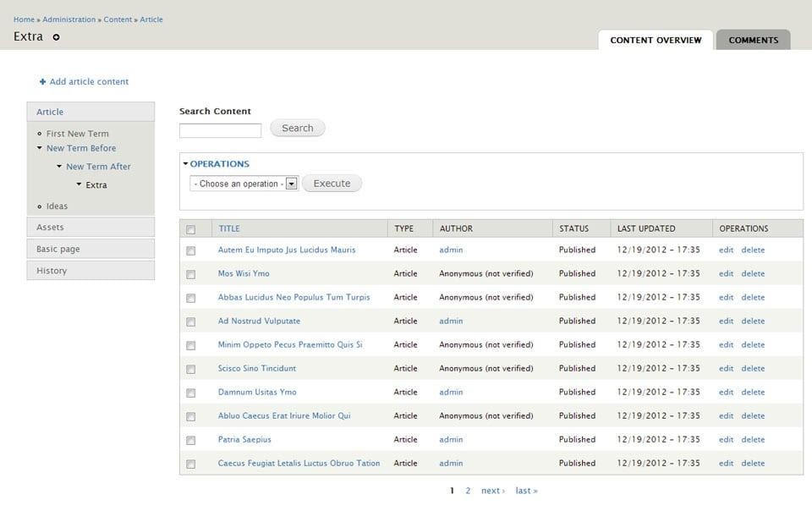The image size is (812, 511).
Task: Click the Execute button
Action: [332, 184]
